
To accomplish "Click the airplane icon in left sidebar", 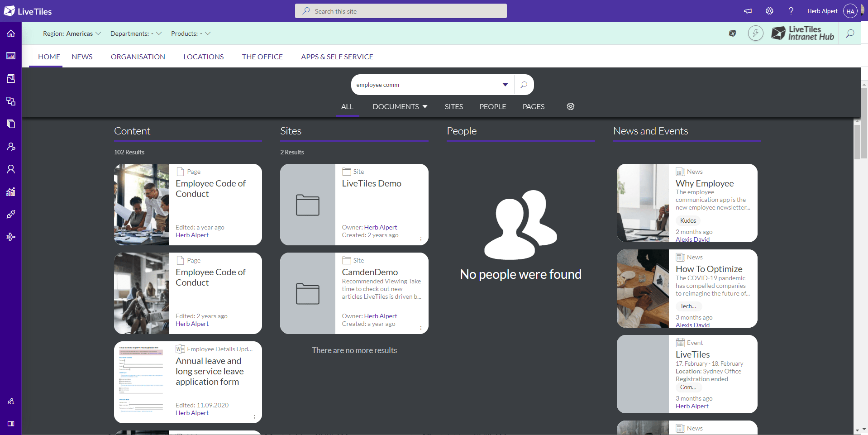I will (x=11, y=237).
